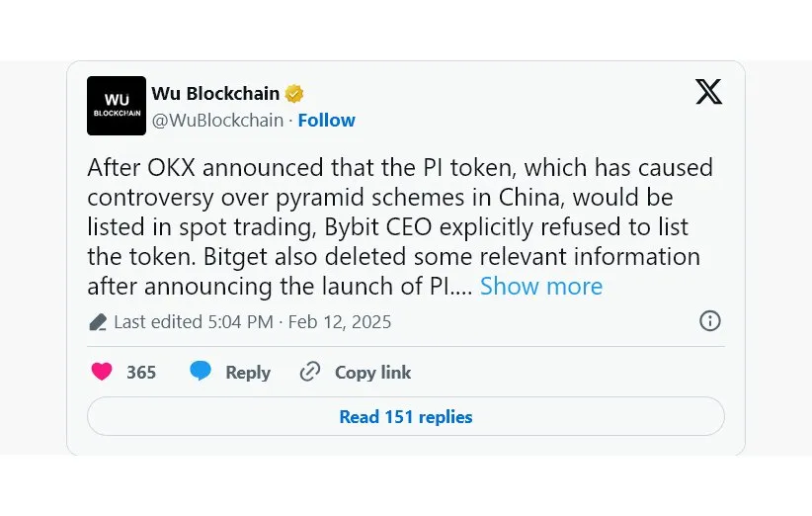Click the Copy link text label
This screenshot has width=812, height=516.
372,373
